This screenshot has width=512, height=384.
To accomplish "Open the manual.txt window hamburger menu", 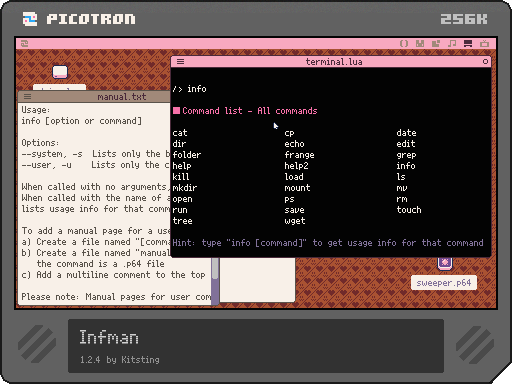I will click(27, 97).
